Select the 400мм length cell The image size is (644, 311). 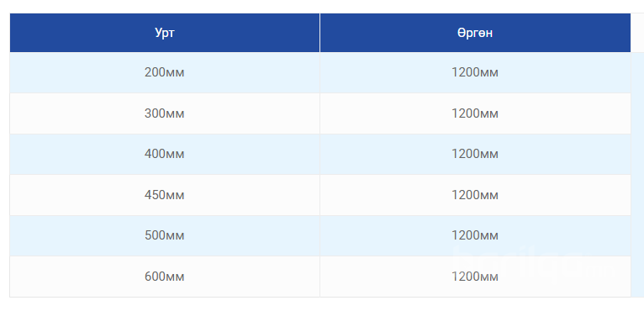[x=165, y=154]
